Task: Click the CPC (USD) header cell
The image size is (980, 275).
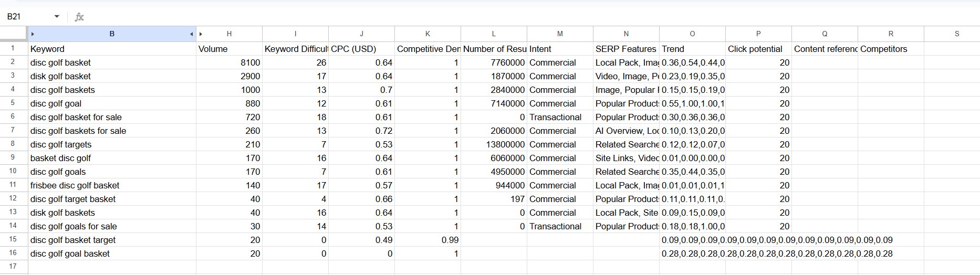Action: click(x=361, y=49)
